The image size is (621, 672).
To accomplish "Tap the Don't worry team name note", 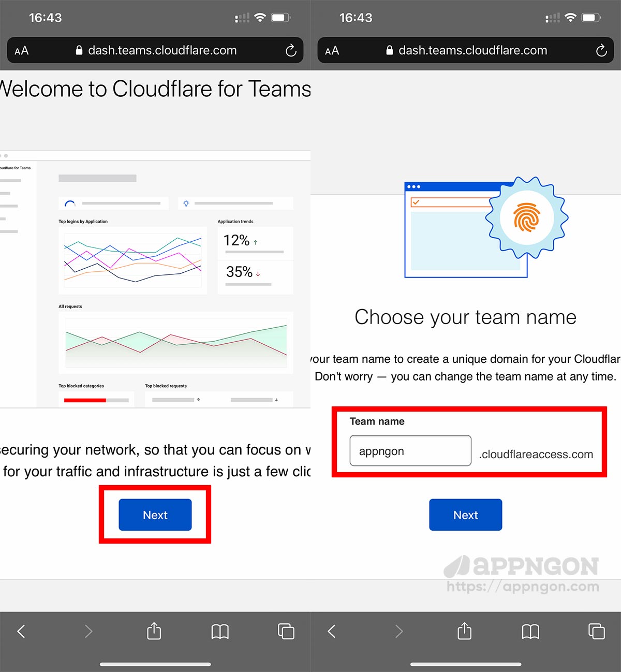I will tap(466, 376).
